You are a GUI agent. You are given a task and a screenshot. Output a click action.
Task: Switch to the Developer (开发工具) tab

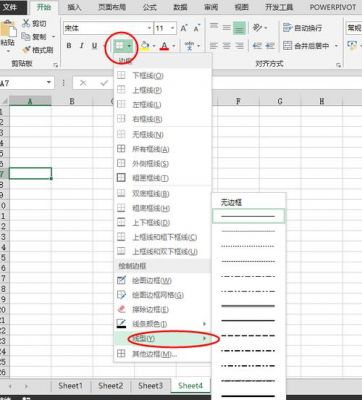[279, 7]
